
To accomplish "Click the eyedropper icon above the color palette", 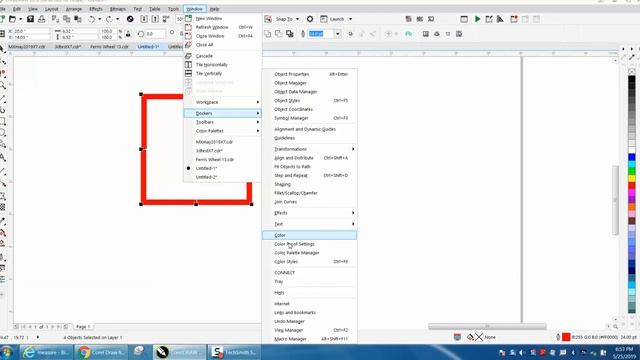I will pyautogui.click(x=632, y=58).
